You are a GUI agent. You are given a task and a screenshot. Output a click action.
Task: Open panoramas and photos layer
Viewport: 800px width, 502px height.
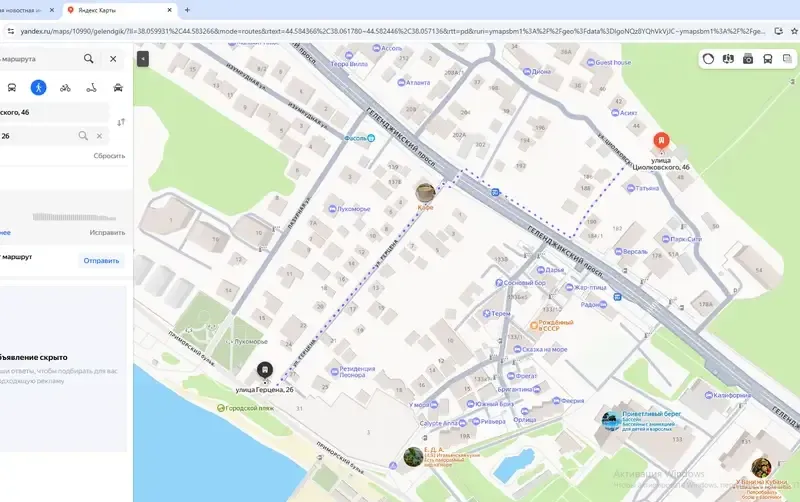tap(748, 59)
